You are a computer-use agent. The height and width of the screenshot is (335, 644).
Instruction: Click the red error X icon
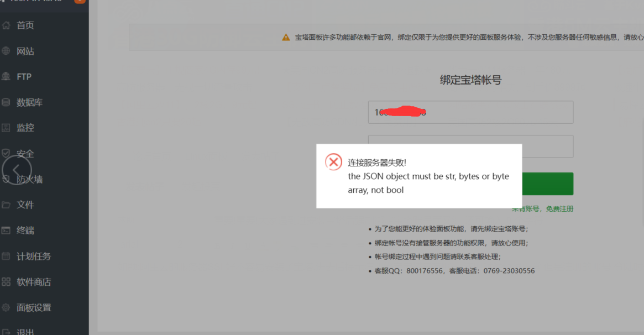pyautogui.click(x=333, y=162)
